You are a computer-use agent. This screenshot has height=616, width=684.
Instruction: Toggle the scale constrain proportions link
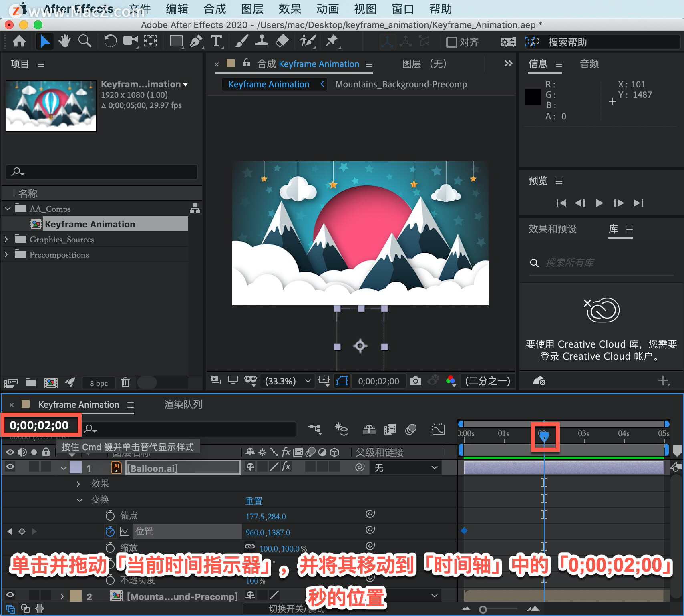(250, 547)
